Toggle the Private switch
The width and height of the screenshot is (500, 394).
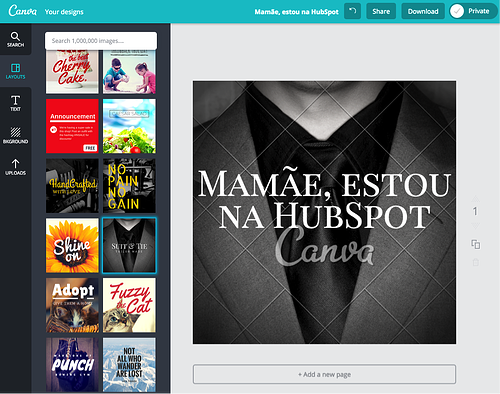(473, 11)
